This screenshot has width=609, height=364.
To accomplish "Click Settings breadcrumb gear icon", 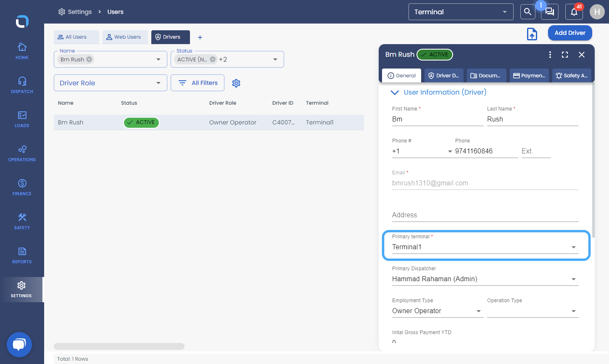I will tap(62, 12).
